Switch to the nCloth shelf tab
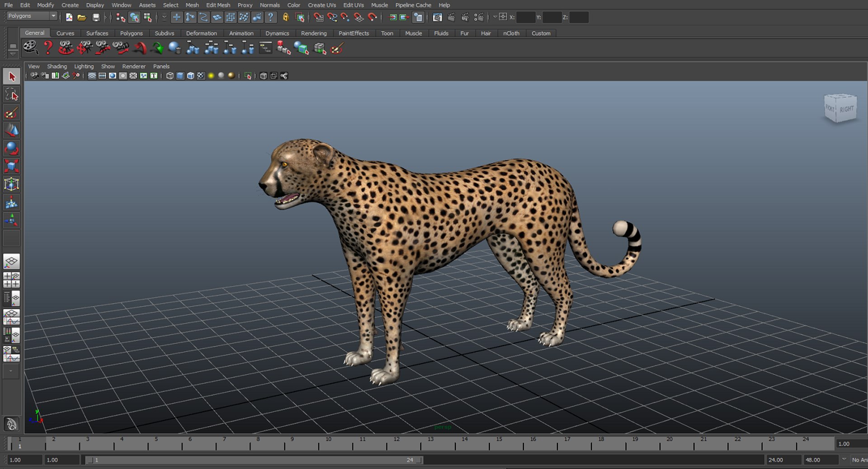Screen dimensions: 868x469 [511, 33]
